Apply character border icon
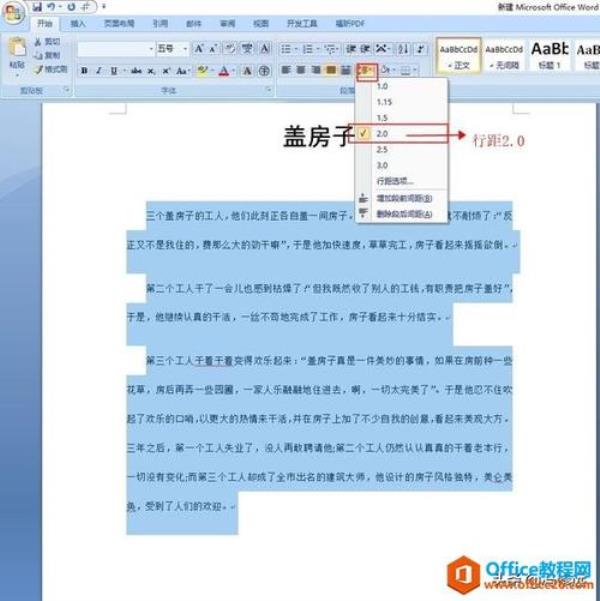This screenshot has width=600, height=601. tap(265, 49)
